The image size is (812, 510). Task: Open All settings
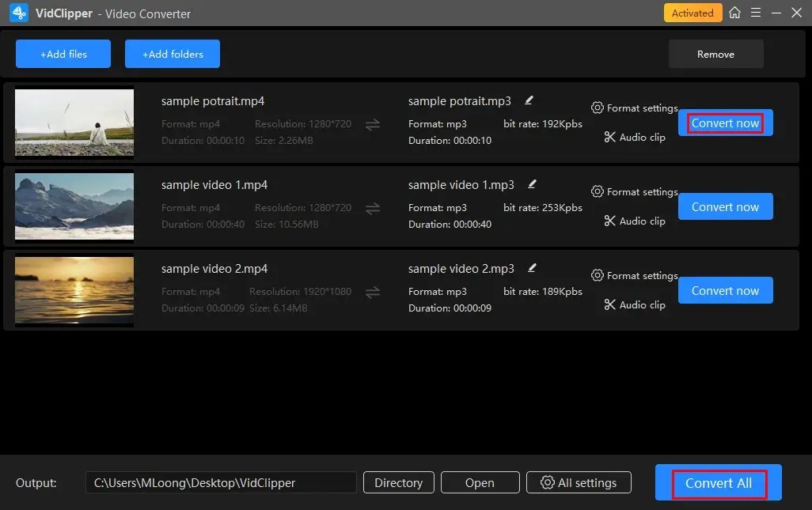coord(579,482)
